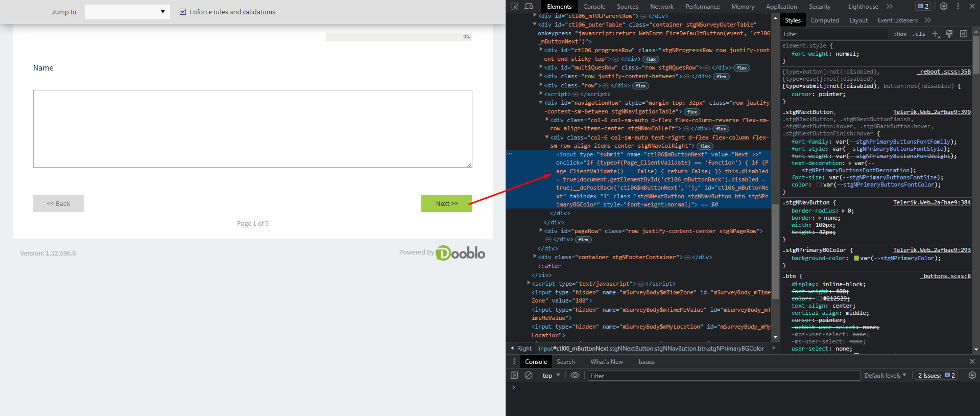Open the rendering emulation paintbrush icon in Styles

[949, 34]
